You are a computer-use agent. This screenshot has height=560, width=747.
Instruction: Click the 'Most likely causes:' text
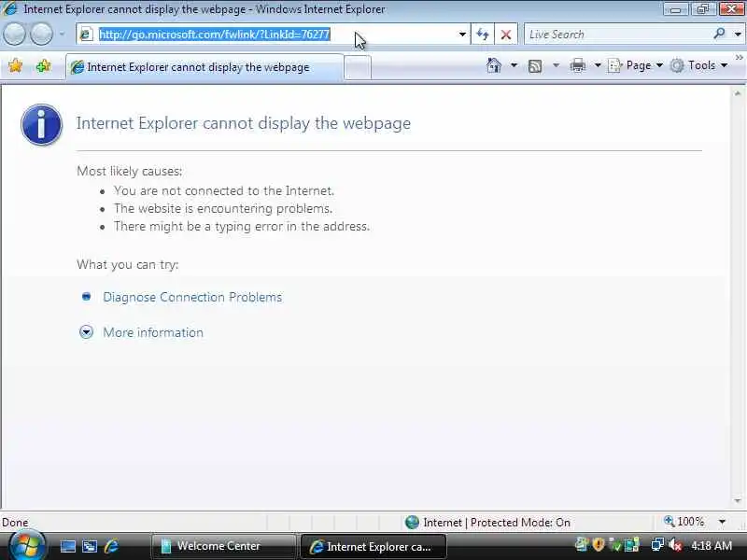point(130,171)
